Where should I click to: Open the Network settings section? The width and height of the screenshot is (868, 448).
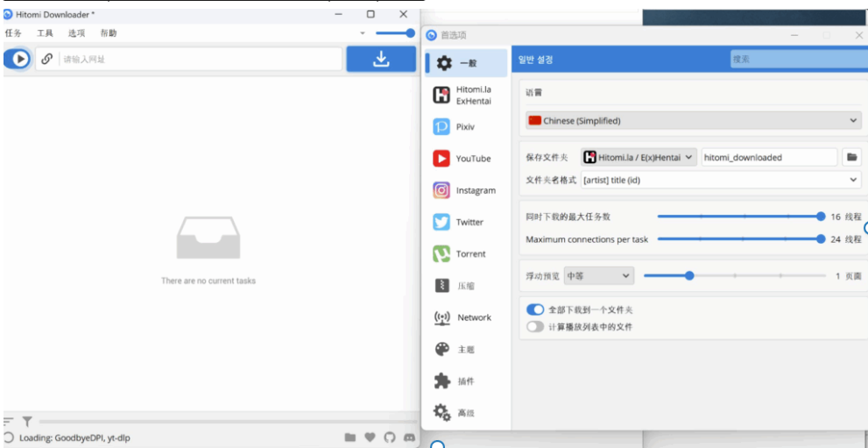coord(466,317)
